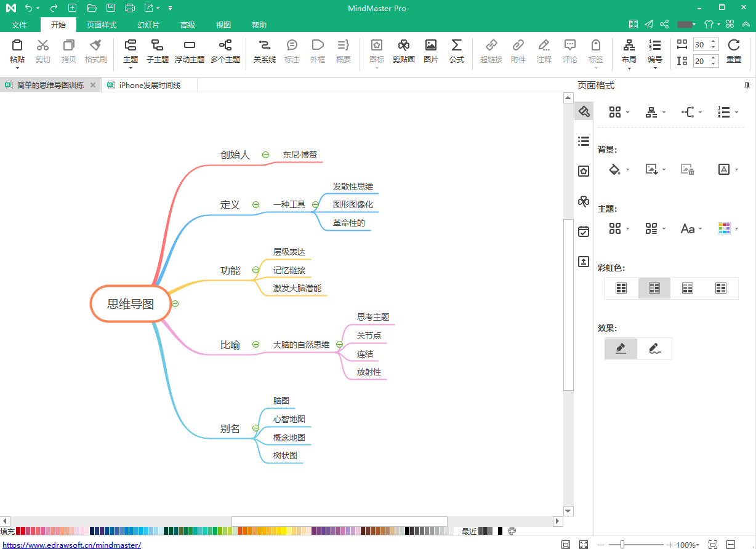Open the outline list panel in sidebar

tap(584, 142)
